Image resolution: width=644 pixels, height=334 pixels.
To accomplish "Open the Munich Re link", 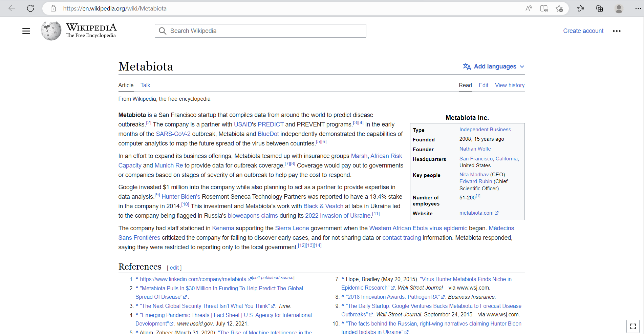I will click(169, 165).
